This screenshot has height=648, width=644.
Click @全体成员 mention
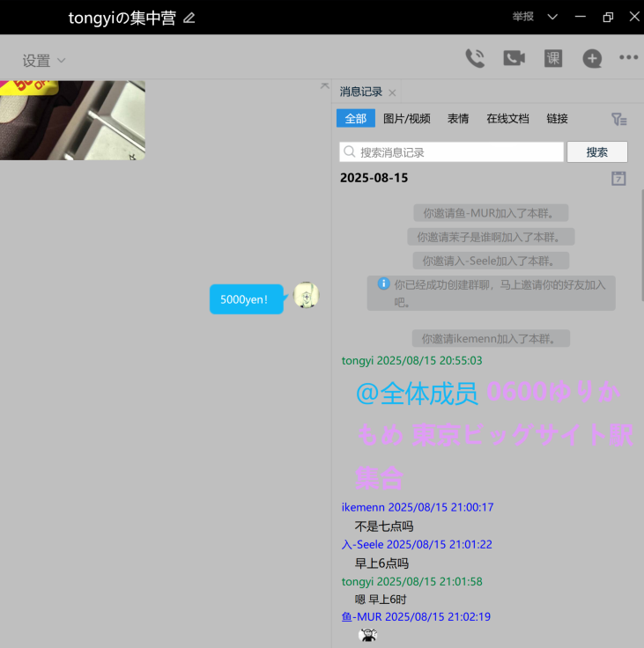417,393
